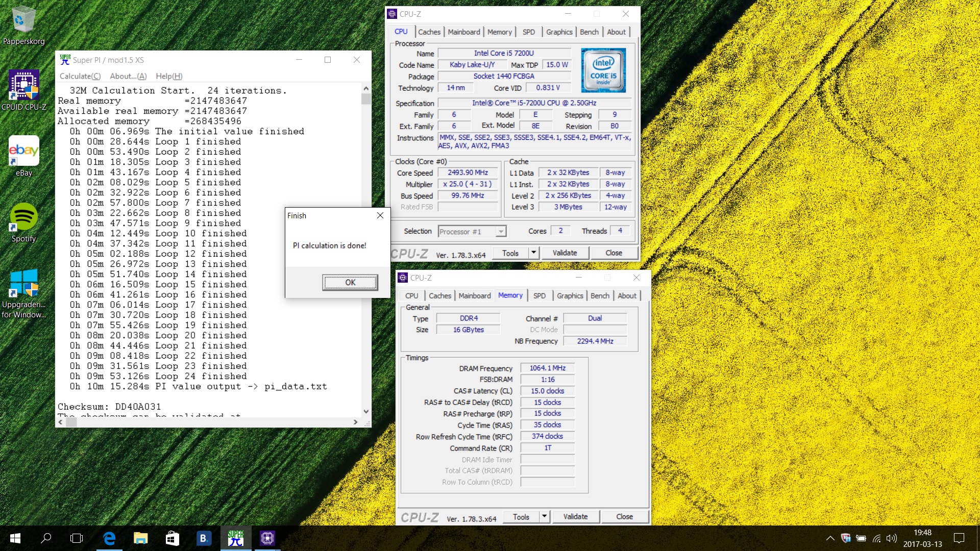Click Tools button in upper CPU-Z
Image resolution: width=980 pixels, height=551 pixels.
[x=510, y=253]
